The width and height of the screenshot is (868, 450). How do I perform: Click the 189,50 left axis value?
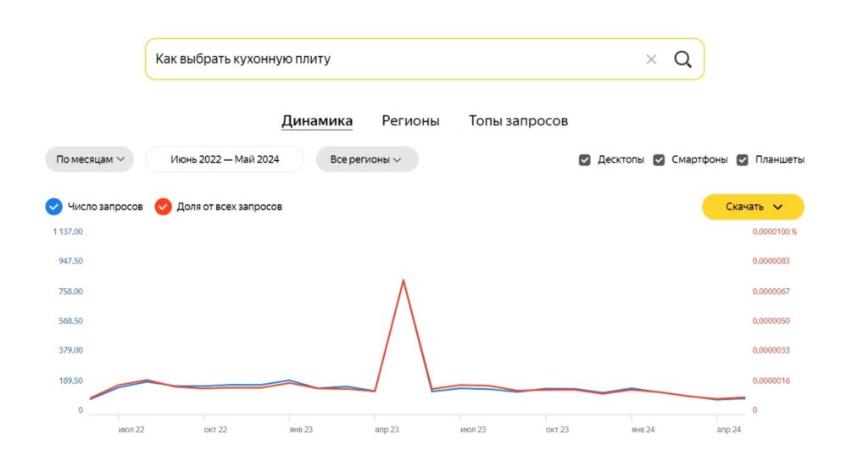coord(71,381)
